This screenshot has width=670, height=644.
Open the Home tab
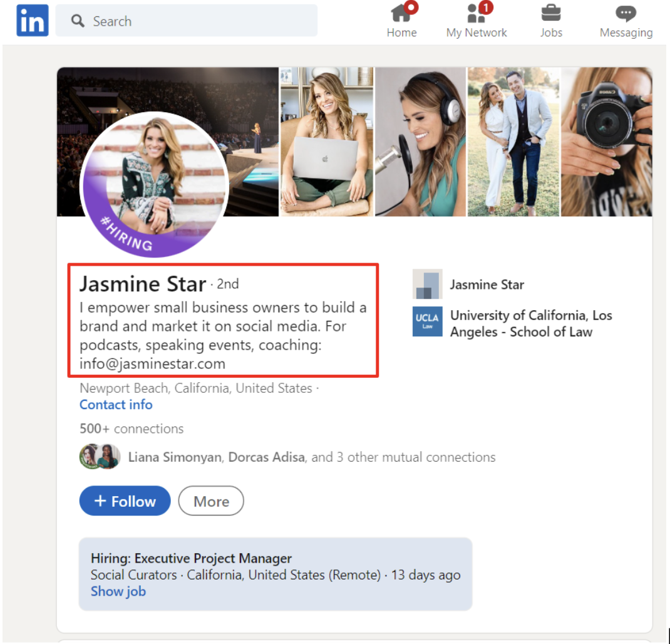[x=401, y=21]
